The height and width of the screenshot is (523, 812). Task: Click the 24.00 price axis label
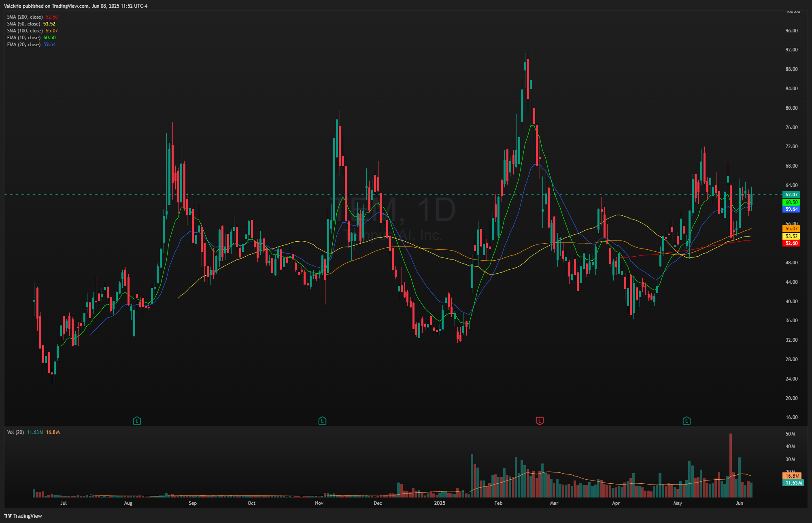tap(791, 379)
